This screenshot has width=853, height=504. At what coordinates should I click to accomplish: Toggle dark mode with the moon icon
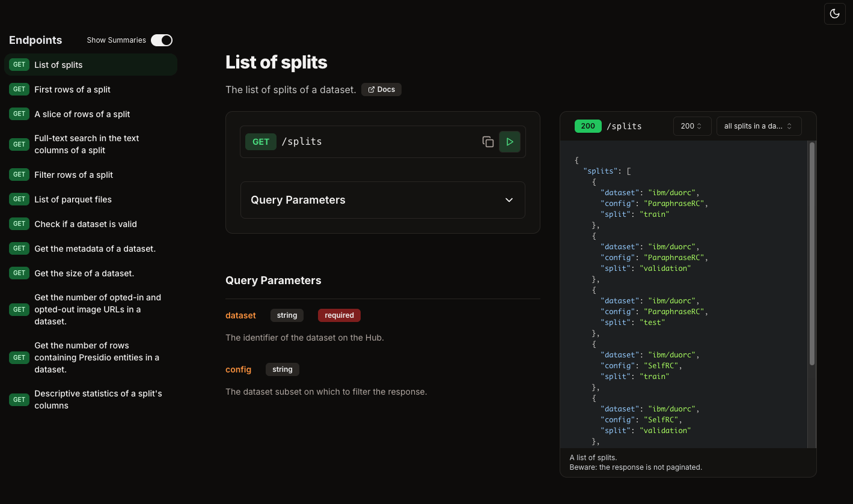[834, 13]
